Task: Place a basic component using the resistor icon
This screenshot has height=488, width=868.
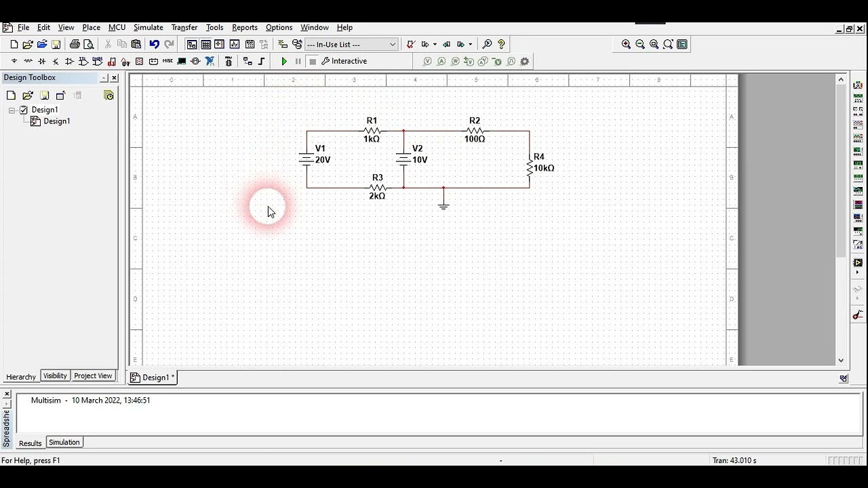Action: (x=28, y=61)
